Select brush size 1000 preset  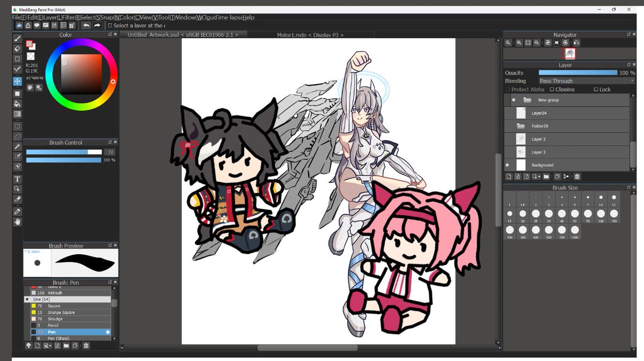pos(575,231)
